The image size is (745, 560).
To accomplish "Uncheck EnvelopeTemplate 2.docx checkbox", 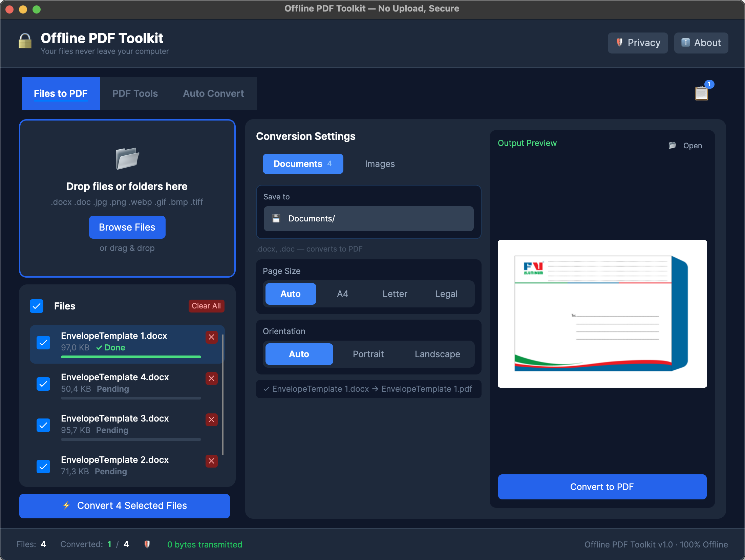I will coord(43,467).
